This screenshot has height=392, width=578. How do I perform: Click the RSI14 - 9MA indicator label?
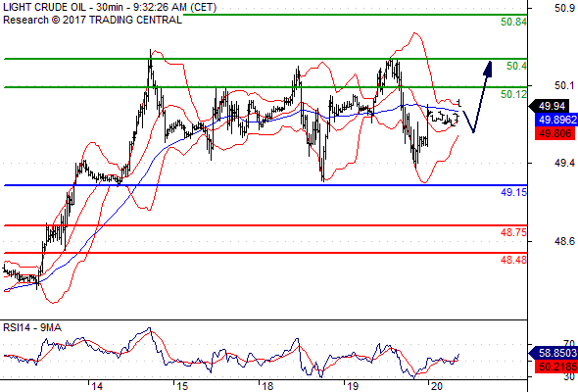32,327
